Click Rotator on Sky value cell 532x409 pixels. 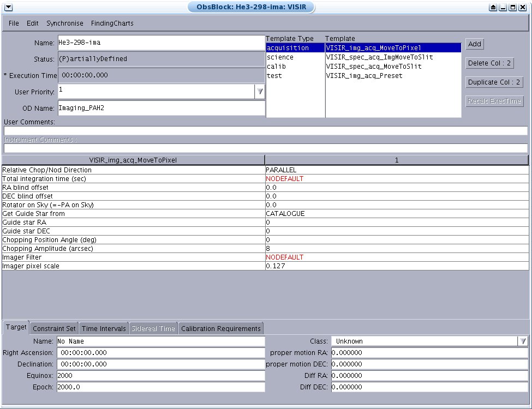[x=397, y=205]
